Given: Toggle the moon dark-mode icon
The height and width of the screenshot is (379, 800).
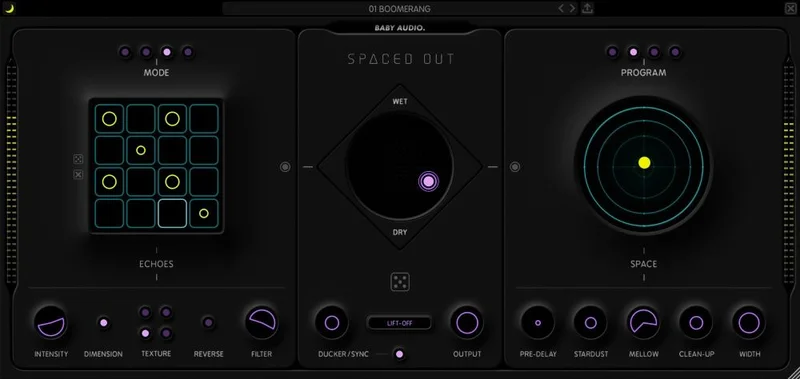Looking at the screenshot, I should 10,8.
